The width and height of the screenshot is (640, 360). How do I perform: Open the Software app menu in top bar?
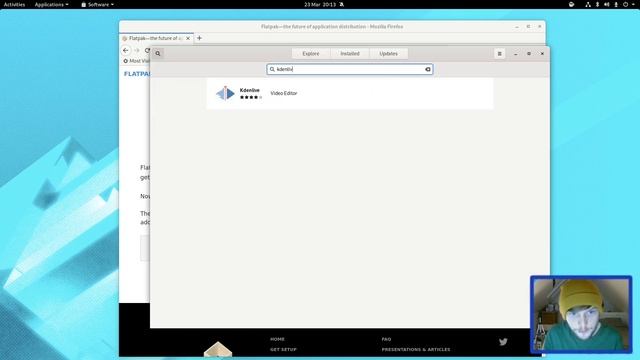click(98, 4)
